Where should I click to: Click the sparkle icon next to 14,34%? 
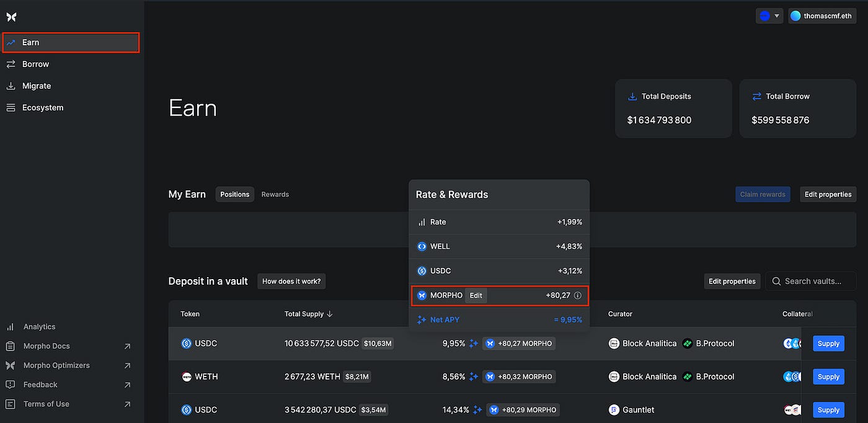477,410
